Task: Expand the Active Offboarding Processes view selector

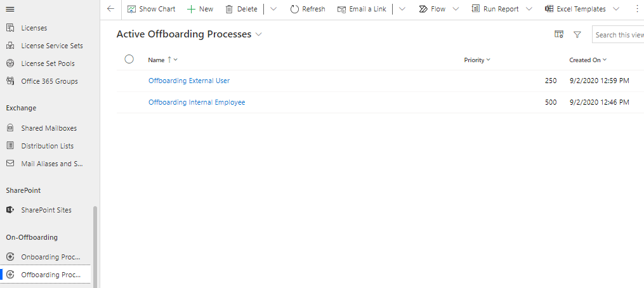Action: point(259,34)
